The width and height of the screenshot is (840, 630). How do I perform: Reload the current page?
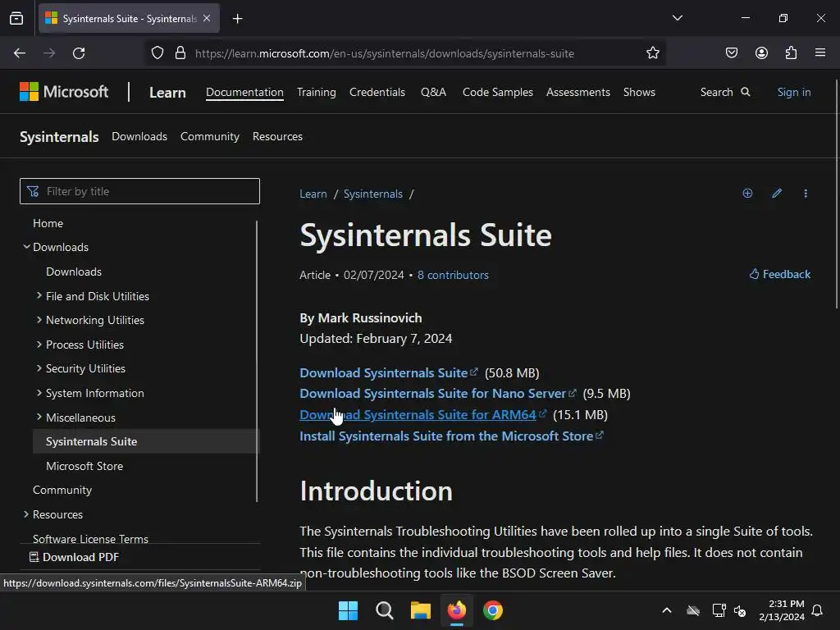point(79,53)
